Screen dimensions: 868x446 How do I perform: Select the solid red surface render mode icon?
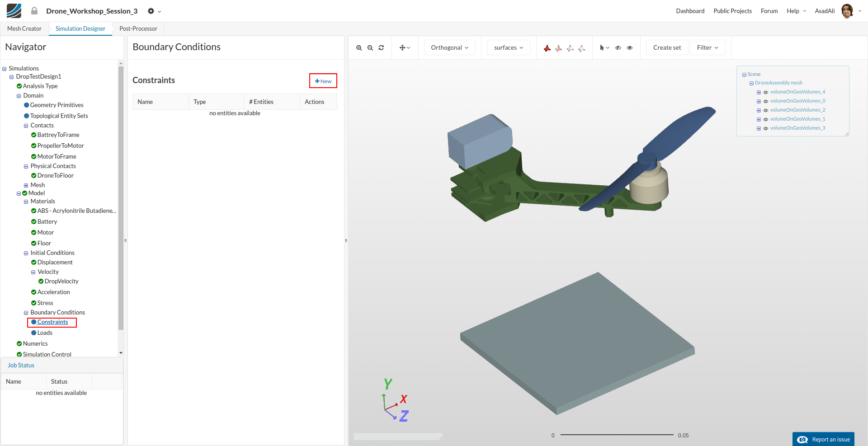click(x=547, y=48)
